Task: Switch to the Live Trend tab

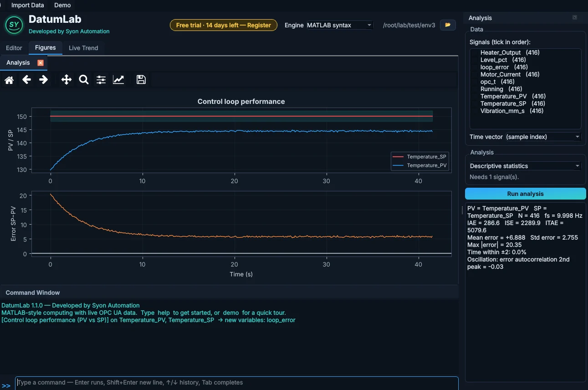Action: [83, 48]
